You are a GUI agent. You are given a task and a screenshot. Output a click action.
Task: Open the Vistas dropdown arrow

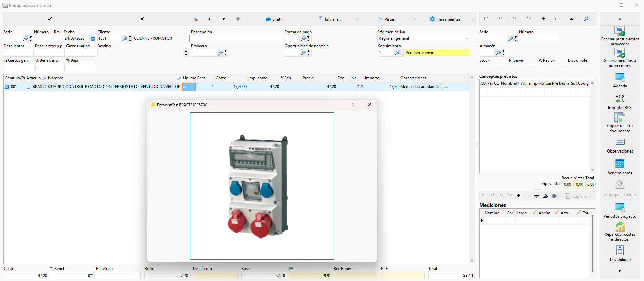[x=415, y=19]
